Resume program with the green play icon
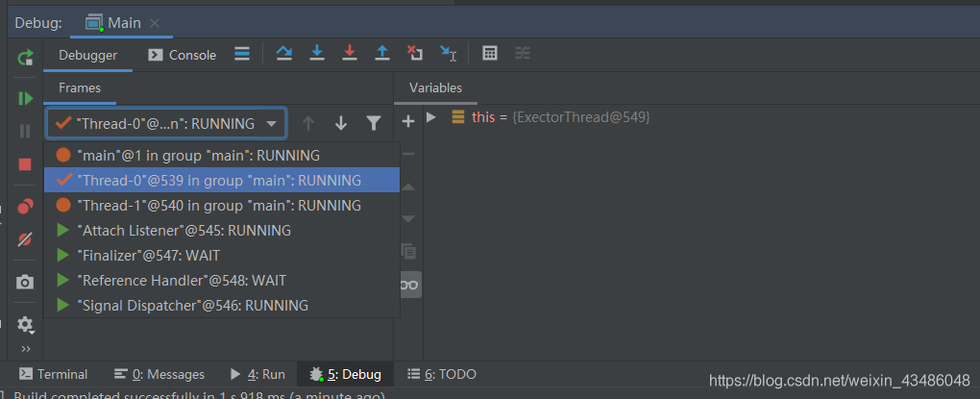This screenshot has width=980, height=399. (25, 98)
